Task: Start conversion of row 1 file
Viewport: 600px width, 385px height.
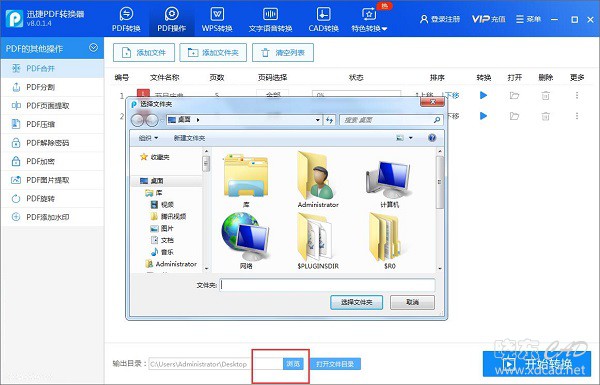Action: click(483, 95)
